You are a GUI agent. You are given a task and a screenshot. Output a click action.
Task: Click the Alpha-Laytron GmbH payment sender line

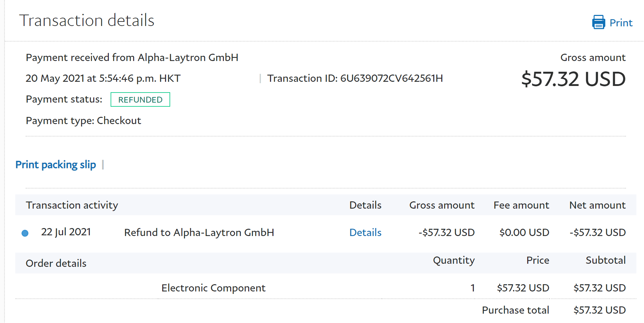tap(132, 58)
